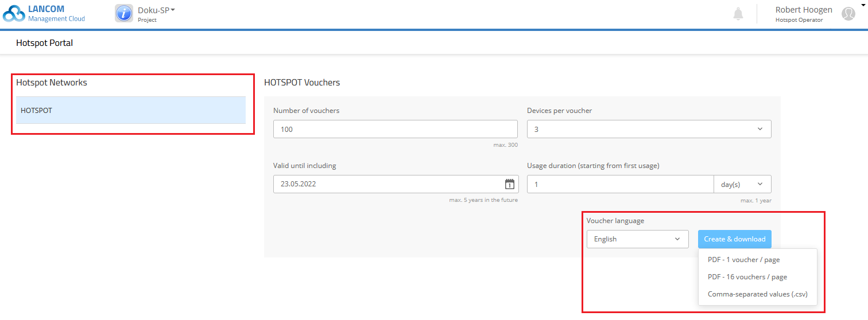Viewport: 868px width, 320px height.
Task: Select PDF - 1 voucher / page
Action: 743,260
